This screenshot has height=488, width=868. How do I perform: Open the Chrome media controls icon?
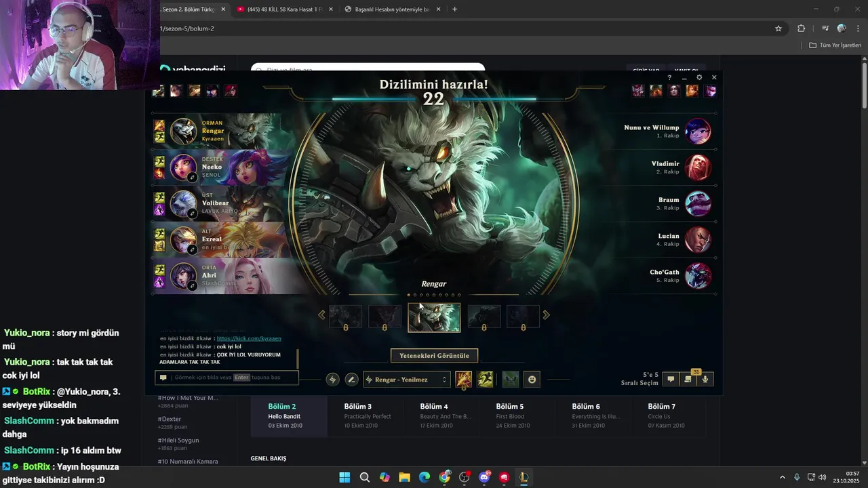(x=825, y=28)
